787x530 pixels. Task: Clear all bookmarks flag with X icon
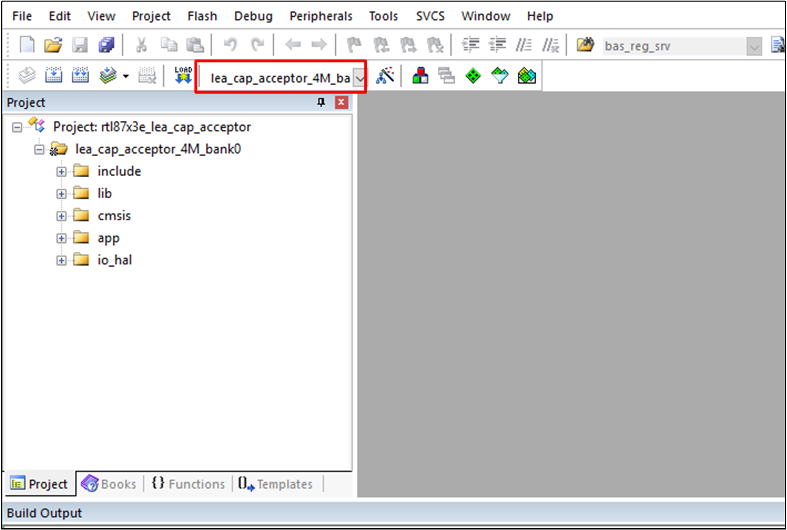tap(435, 45)
